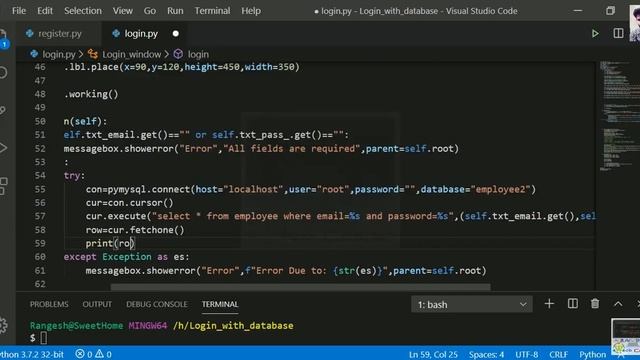Click the errors count in status bar
The image size is (640, 360).
coord(84,354)
